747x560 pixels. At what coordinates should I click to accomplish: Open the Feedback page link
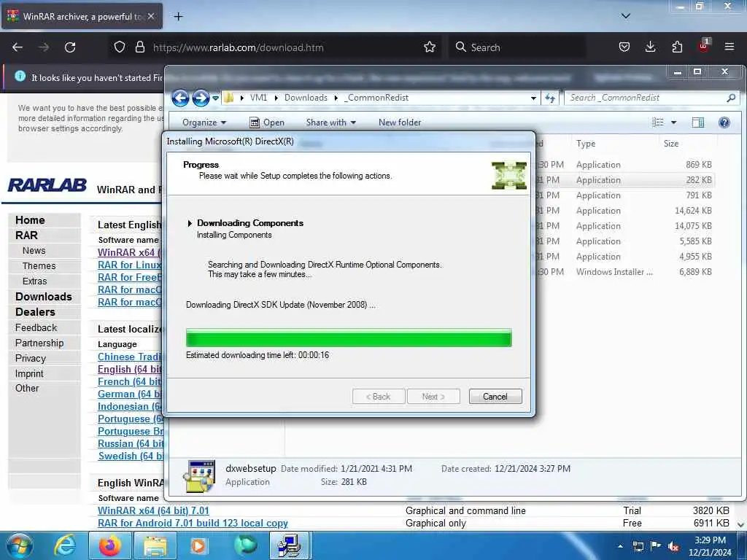pyautogui.click(x=36, y=327)
